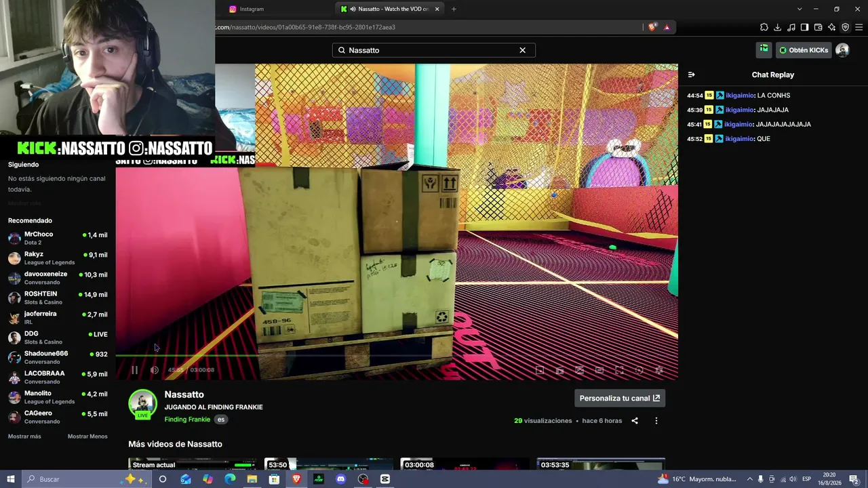
Task: Click the es language tag
Action: tap(221, 420)
